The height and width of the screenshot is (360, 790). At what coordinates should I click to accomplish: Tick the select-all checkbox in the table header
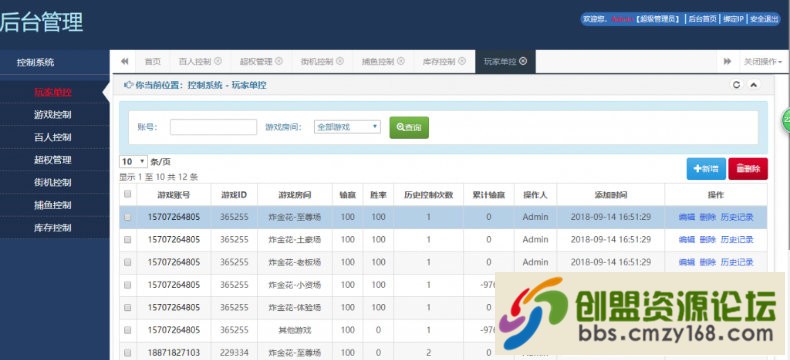pyautogui.click(x=127, y=194)
